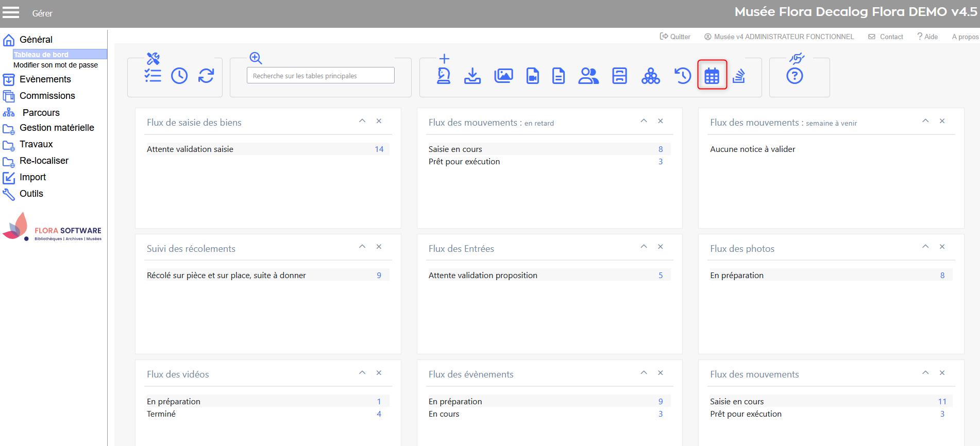Click the Quitter link
The image size is (980, 446).
675,37
